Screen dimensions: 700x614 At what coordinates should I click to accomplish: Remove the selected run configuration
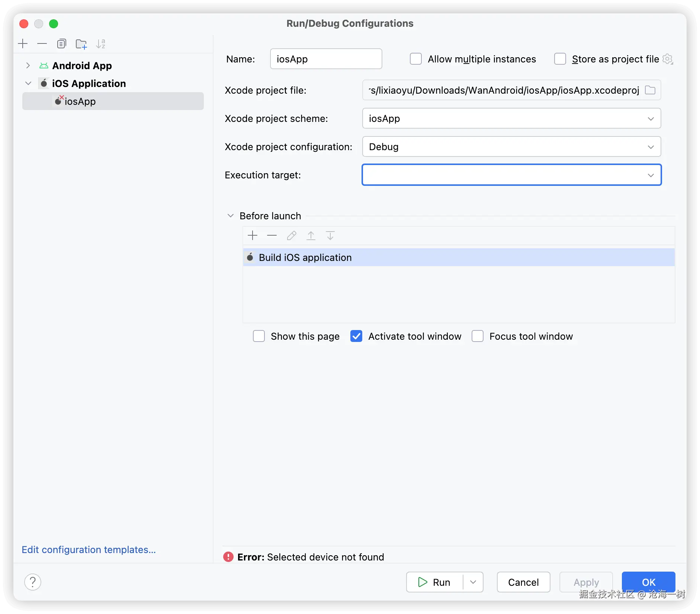click(x=42, y=44)
